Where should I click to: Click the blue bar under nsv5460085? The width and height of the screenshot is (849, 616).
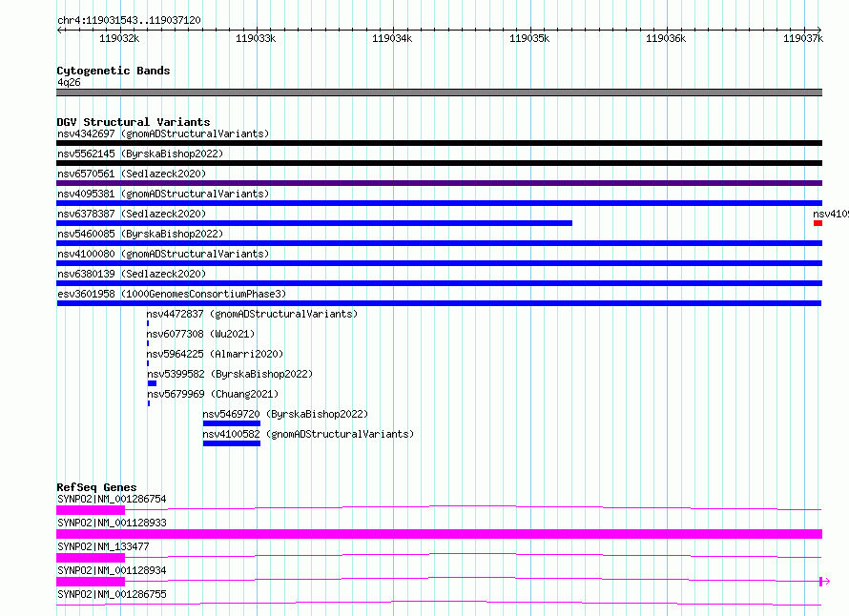click(439, 243)
